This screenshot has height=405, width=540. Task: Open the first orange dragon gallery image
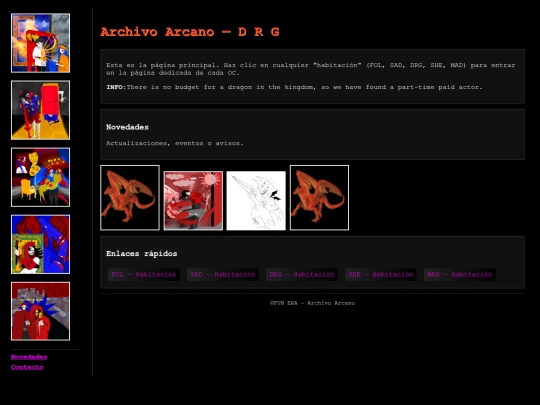pyautogui.click(x=130, y=198)
